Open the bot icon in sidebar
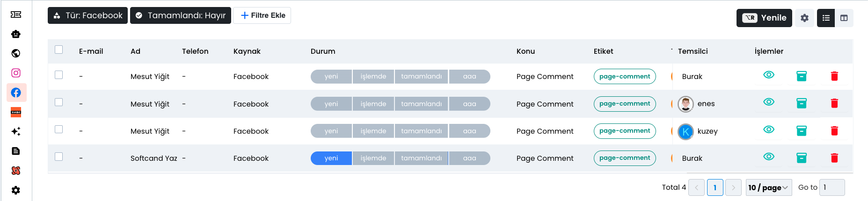 coord(16,34)
